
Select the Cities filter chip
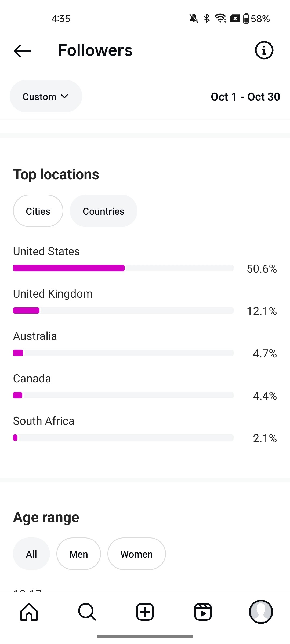(38, 211)
